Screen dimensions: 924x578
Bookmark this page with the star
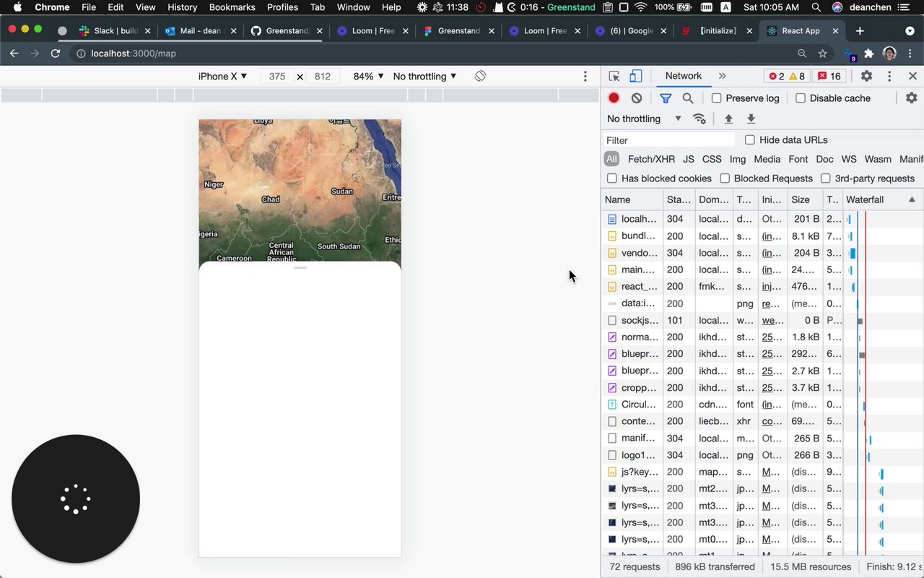click(x=822, y=53)
